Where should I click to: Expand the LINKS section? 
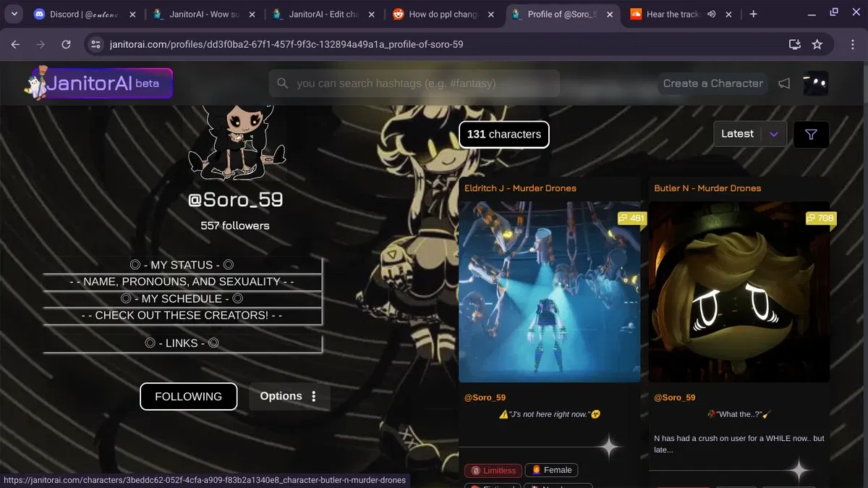click(x=182, y=343)
